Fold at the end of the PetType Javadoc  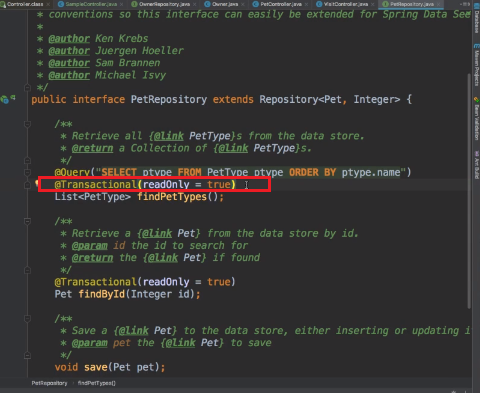point(28,160)
